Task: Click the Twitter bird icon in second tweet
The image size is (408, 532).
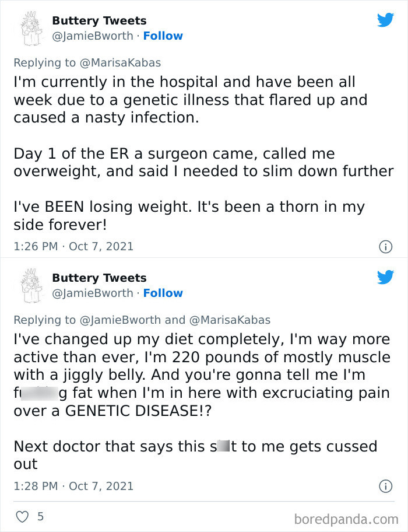Action: 385,277
